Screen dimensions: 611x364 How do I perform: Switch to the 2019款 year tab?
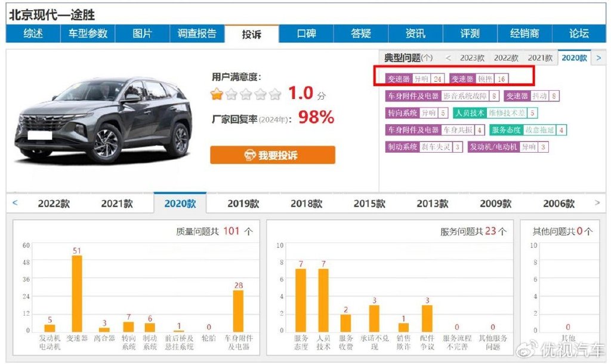coord(242,203)
